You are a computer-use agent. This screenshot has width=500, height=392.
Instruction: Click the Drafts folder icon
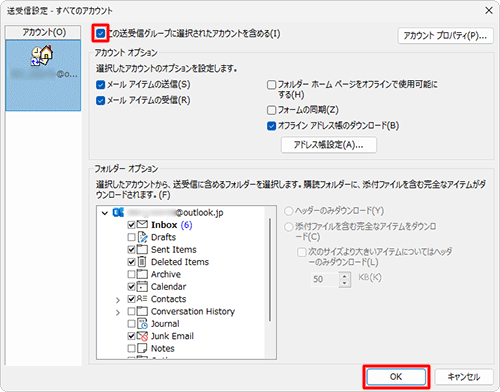(142, 237)
